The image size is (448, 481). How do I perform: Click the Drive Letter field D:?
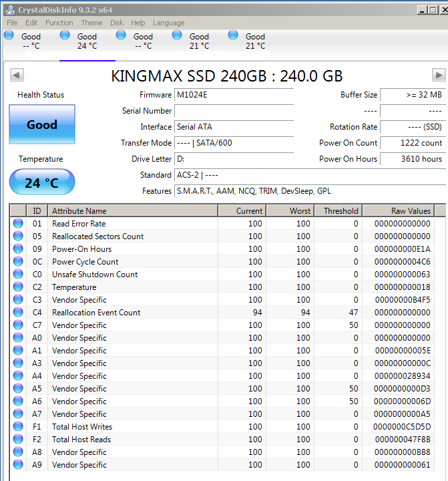[234, 159]
